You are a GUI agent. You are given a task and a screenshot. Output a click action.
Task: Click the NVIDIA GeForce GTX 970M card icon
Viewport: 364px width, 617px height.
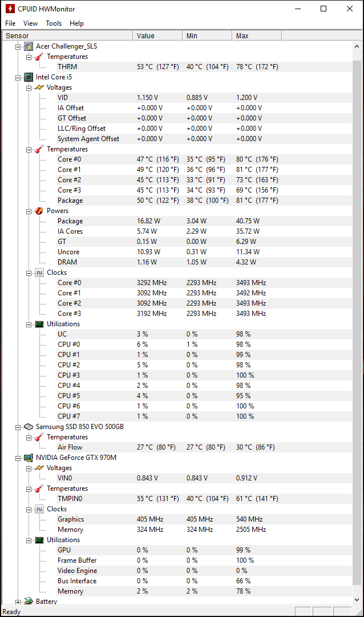pos(29,458)
